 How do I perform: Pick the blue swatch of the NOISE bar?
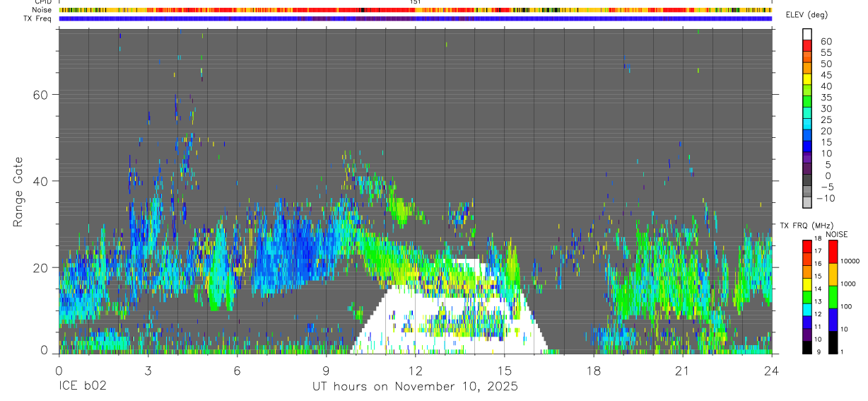tap(833, 320)
